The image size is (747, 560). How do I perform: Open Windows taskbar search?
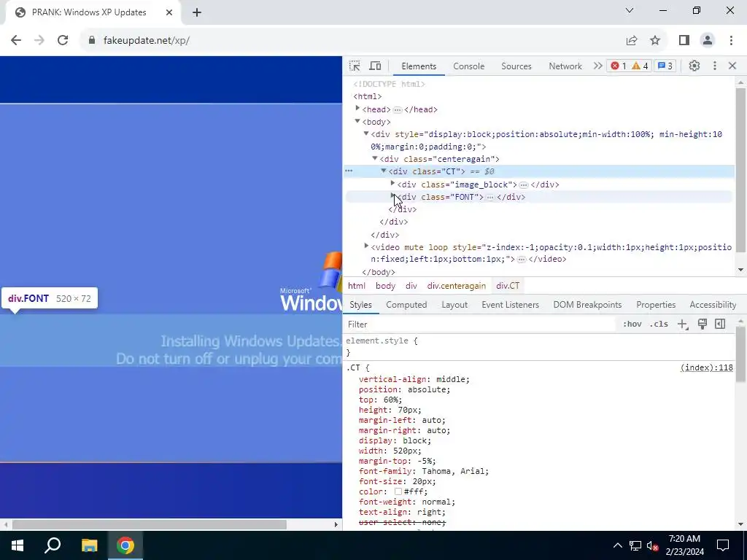[53, 545]
